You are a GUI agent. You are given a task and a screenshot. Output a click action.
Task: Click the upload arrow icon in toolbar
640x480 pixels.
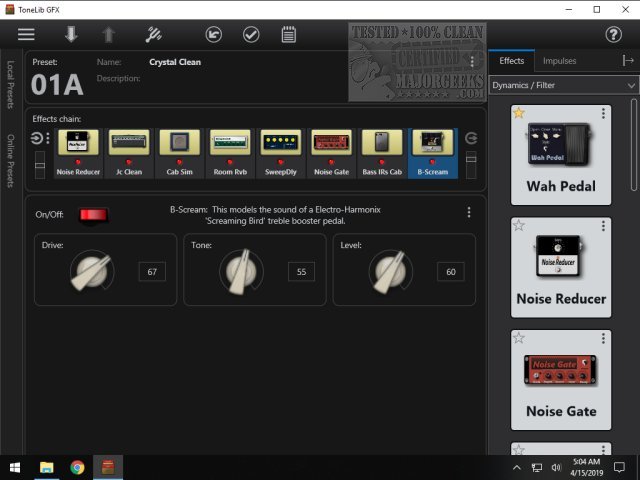(108, 34)
